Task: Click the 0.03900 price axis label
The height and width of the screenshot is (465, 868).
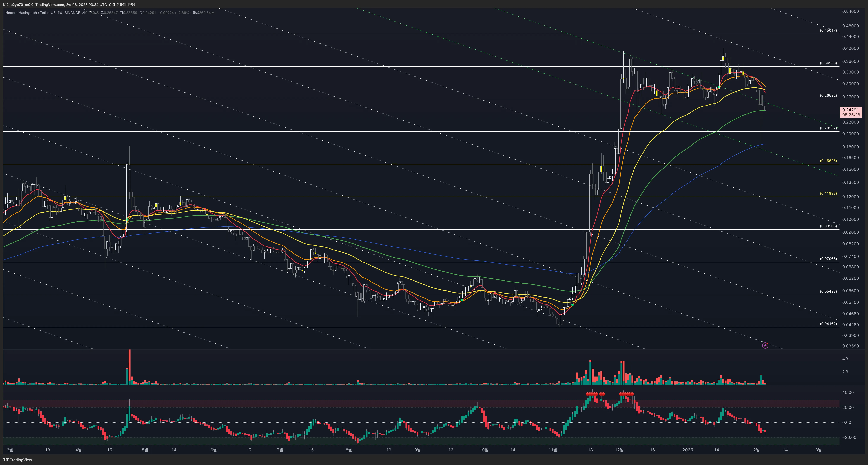Action: point(850,336)
